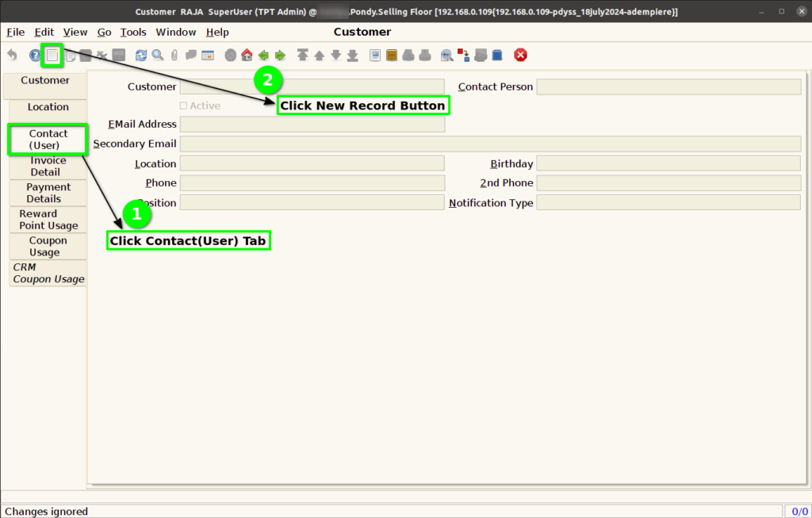Click the Birthday input field

click(668, 163)
